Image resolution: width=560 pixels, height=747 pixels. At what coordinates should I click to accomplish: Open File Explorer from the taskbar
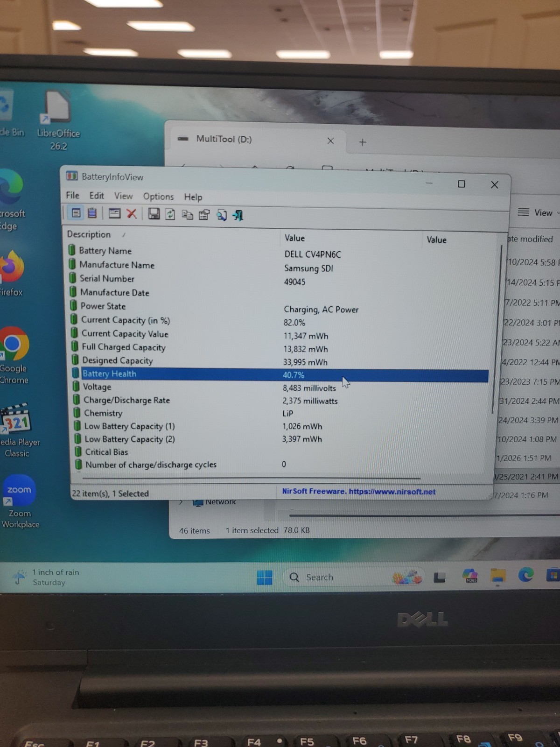(498, 576)
